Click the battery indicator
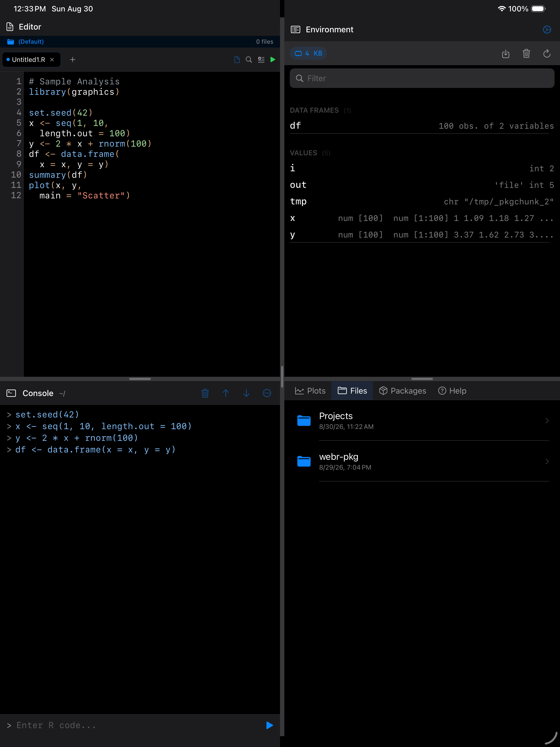Image resolution: width=560 pixels, height=747 pixels. 539,9
